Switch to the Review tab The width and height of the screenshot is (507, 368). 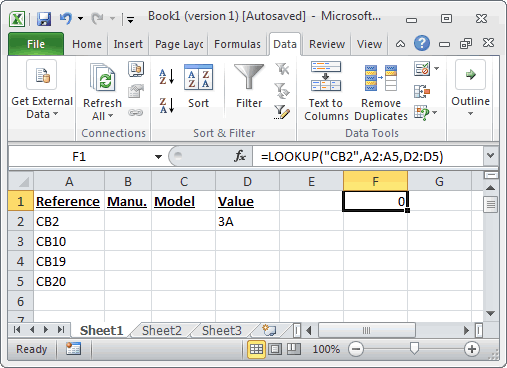click(327, 44)
